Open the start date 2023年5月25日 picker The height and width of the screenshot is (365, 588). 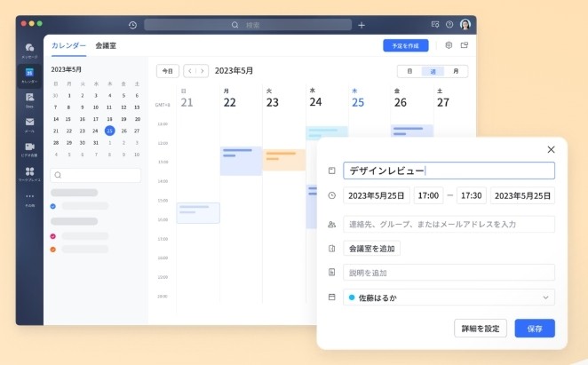pos(376,195)
